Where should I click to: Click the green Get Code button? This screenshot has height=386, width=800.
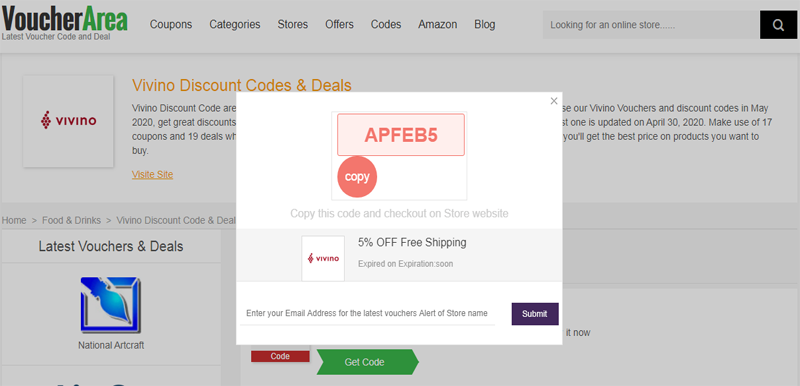(x=367, y=362)
